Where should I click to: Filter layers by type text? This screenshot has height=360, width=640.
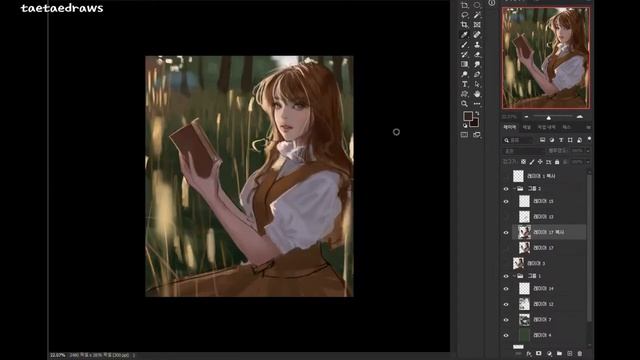[x=561, y=140]
